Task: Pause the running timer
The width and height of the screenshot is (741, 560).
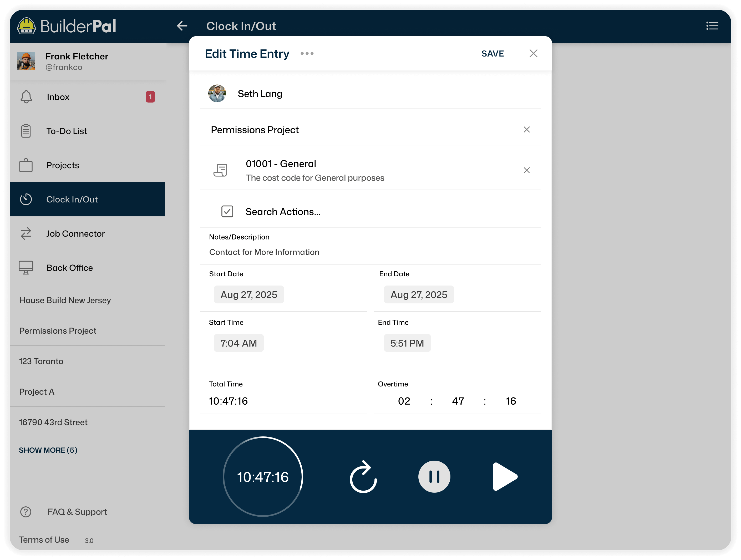Action: pyautogui.click(x=434, y=477)
